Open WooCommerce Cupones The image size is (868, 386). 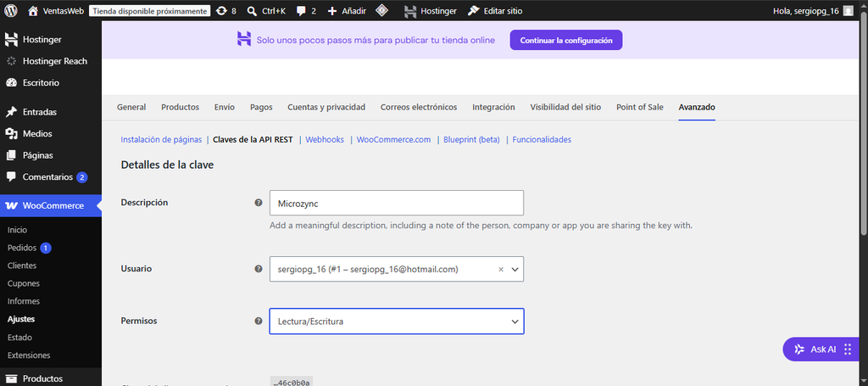point(23,283)
